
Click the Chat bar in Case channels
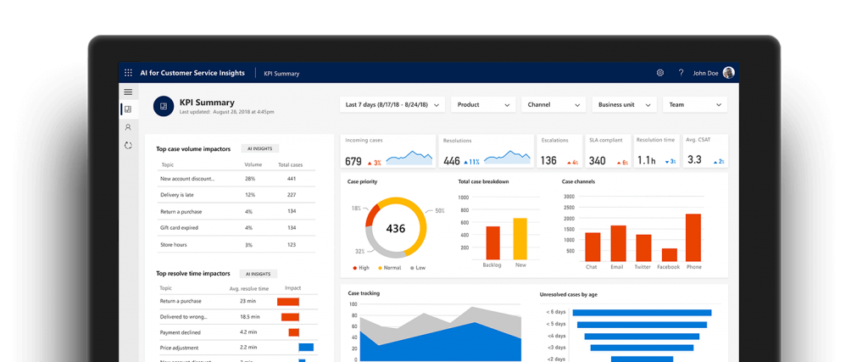593,247
